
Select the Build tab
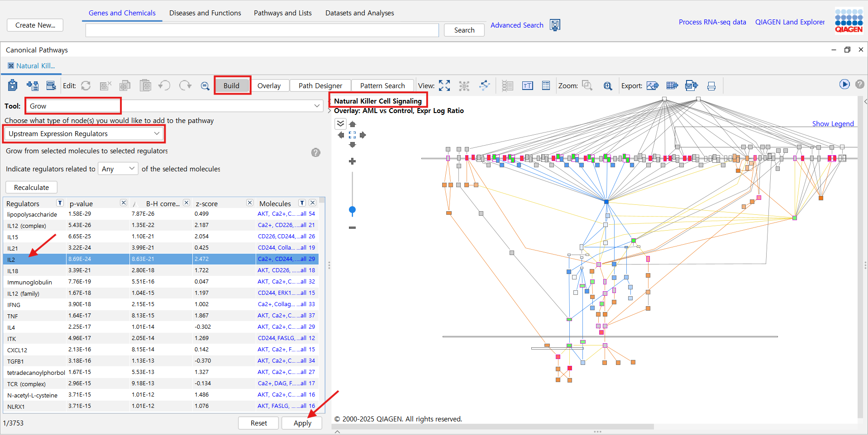point(231,85)
